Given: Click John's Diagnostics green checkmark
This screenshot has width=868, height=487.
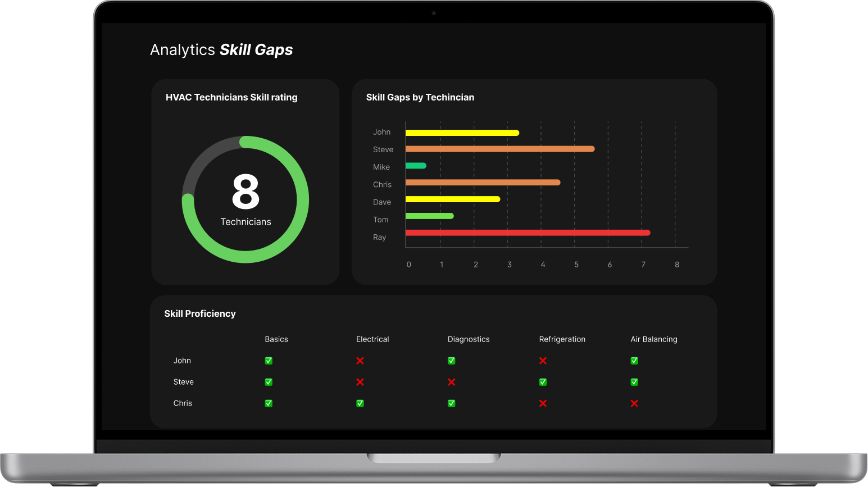Looking at the screenshot, I should coord(452,361).
